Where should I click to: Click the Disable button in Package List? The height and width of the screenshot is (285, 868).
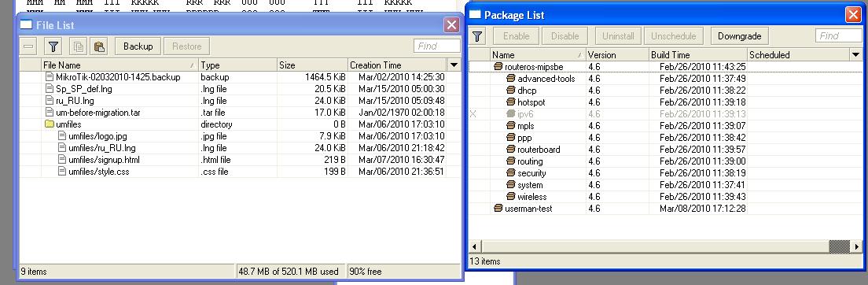pos(565,36)
